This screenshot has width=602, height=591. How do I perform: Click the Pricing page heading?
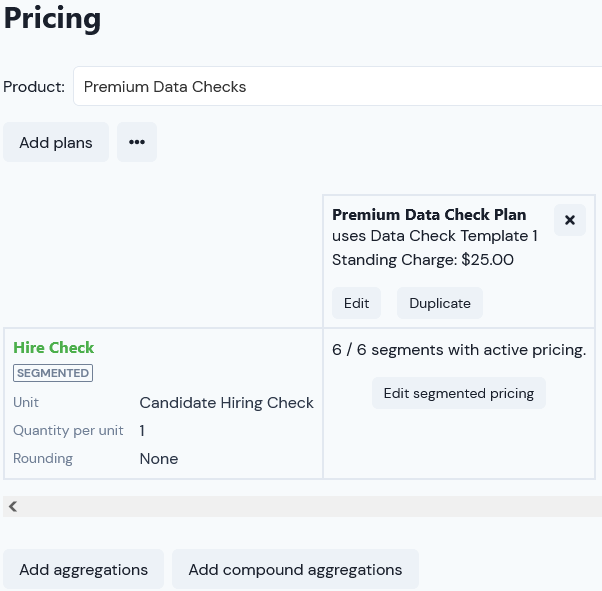click(x=53, y=18)
